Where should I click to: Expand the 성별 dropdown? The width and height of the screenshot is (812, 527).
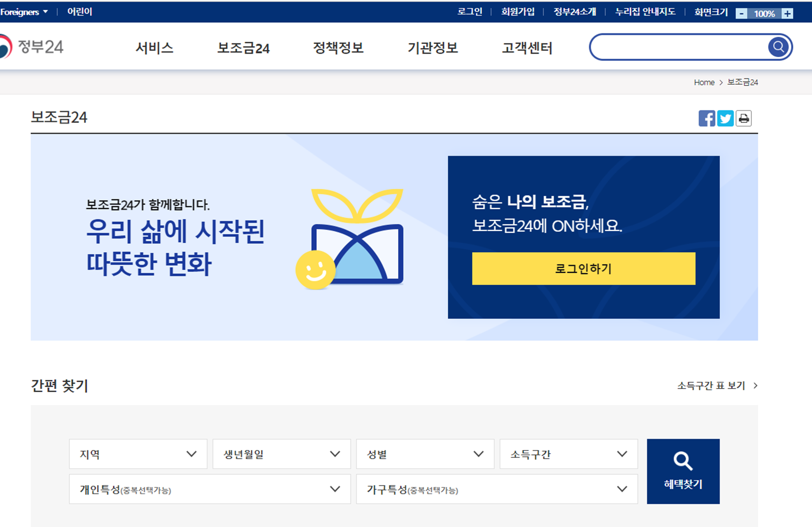425,454
